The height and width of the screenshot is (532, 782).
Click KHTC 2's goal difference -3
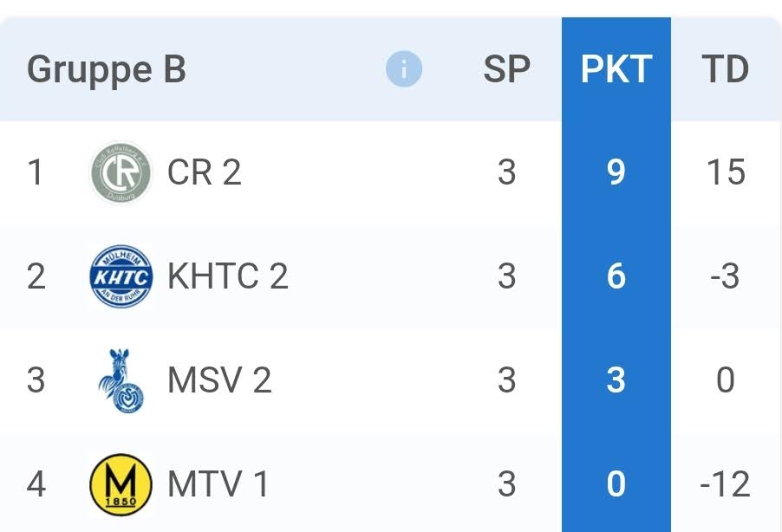tap(725, 277)
